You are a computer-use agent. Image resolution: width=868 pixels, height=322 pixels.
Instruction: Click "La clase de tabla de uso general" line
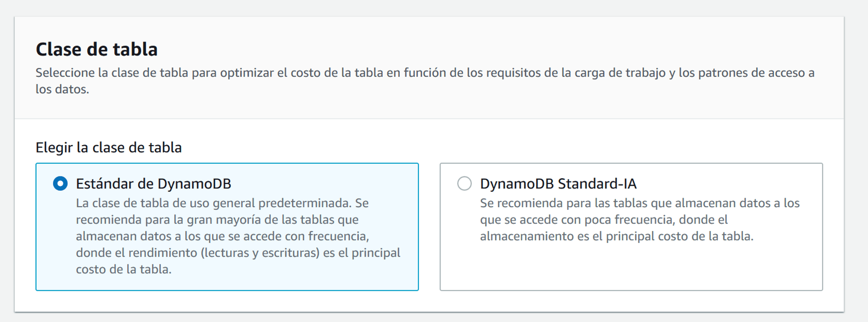(x=222, y=203)
